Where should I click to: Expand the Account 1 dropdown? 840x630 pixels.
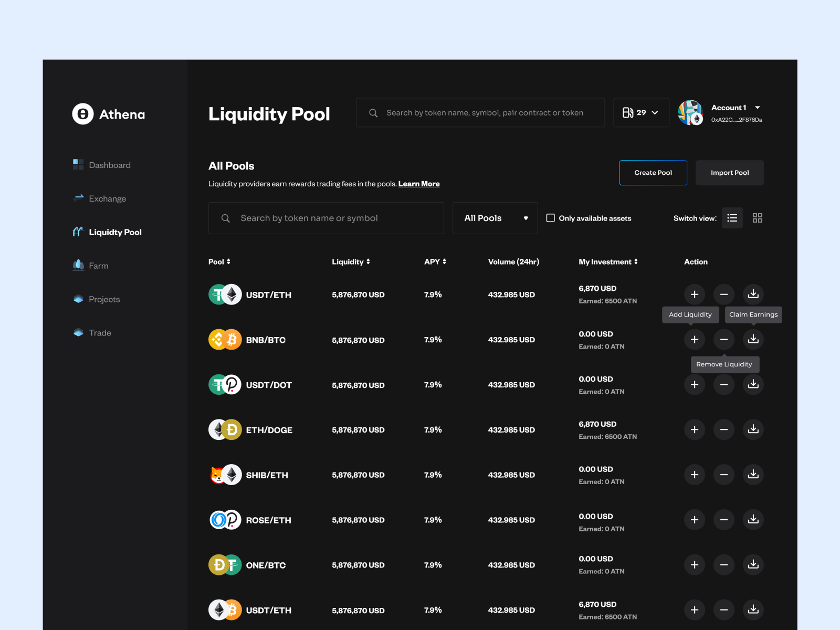click(757, 107)
